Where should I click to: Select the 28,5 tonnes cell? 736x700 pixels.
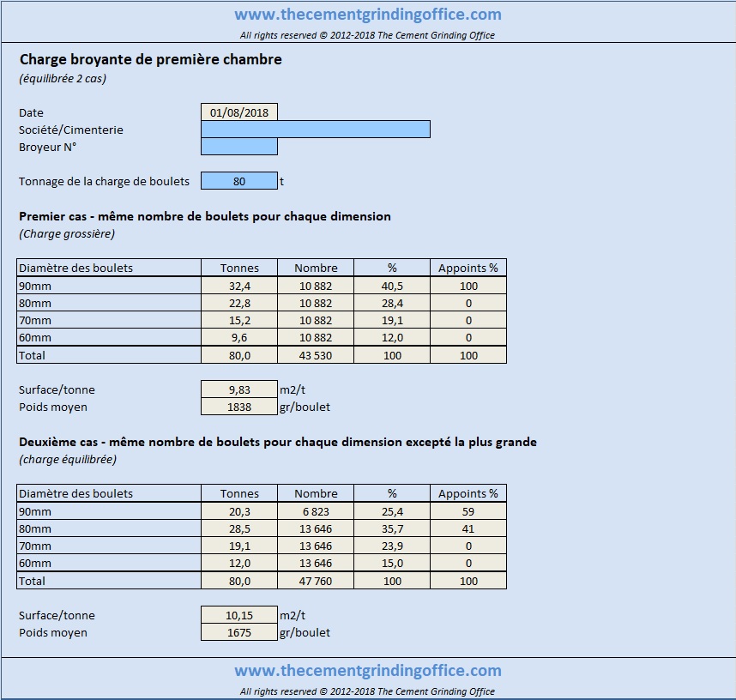pyautogui.click(x=239, y=528)
